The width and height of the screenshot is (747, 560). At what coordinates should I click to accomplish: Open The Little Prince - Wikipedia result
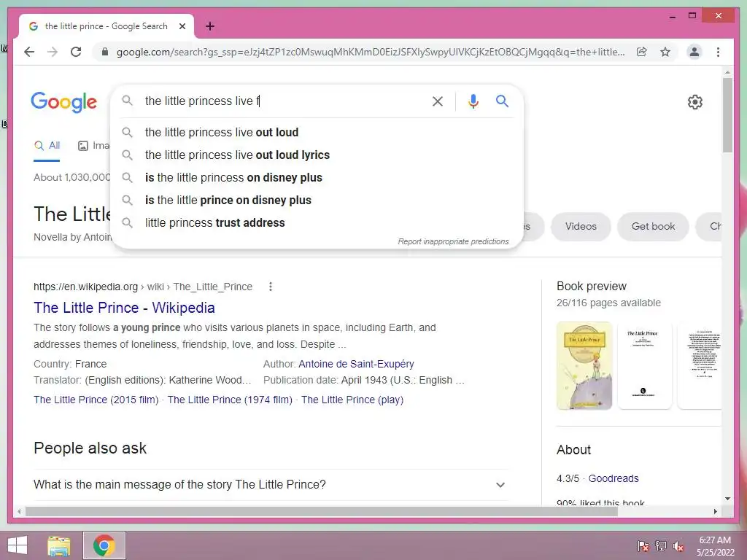click(x=124, y=308)
